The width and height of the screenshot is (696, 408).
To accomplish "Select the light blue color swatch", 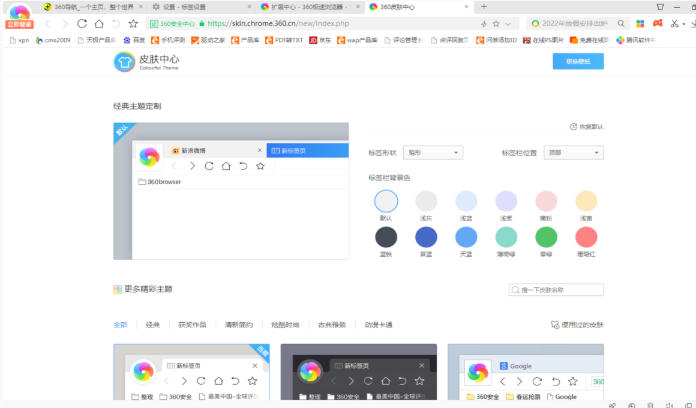I will [466, 201].
